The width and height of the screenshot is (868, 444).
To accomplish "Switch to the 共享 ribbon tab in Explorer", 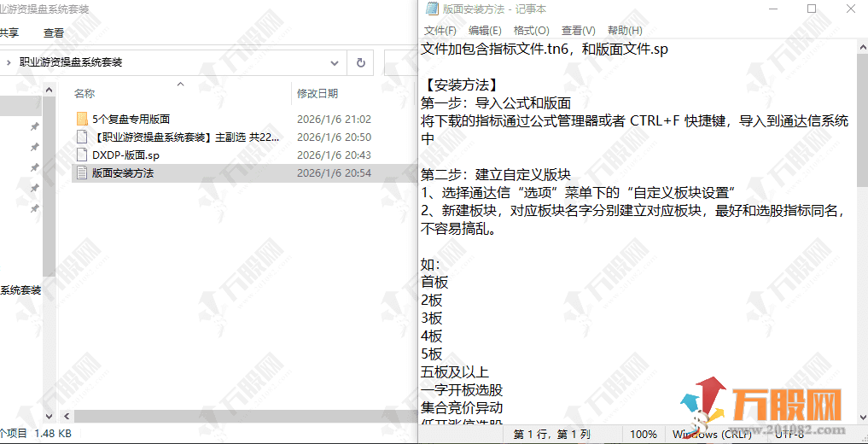I will coord(9,32).
